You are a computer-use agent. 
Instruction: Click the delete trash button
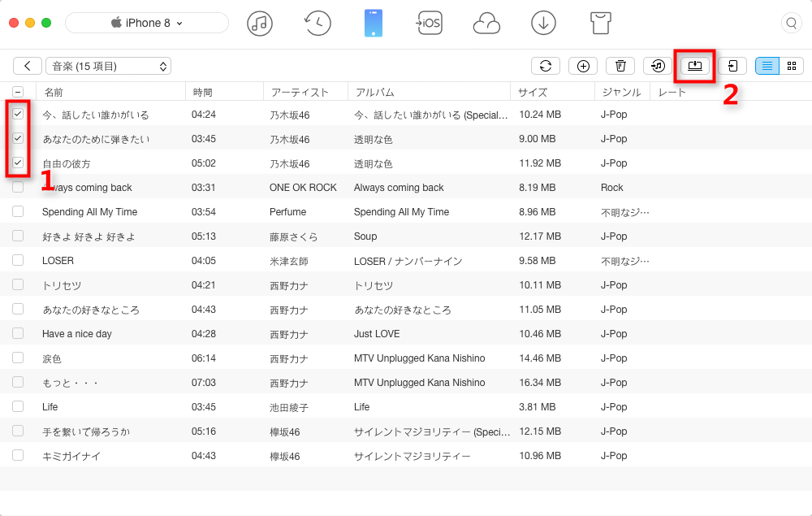620,66
